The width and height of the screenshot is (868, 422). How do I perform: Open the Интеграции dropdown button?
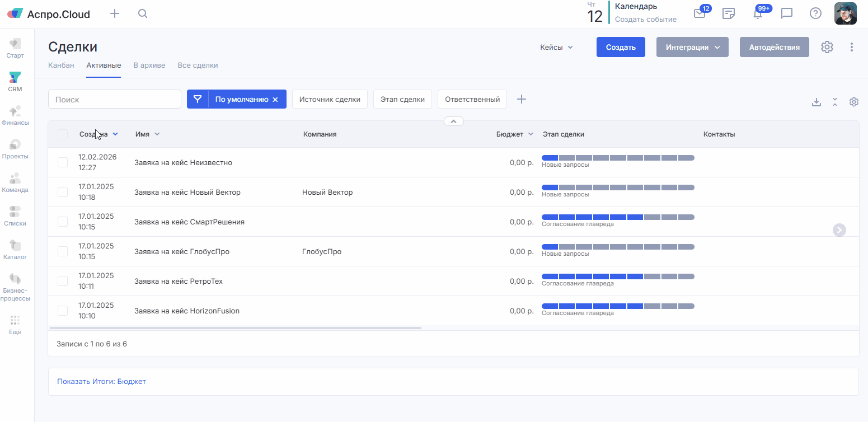point(692,48)
